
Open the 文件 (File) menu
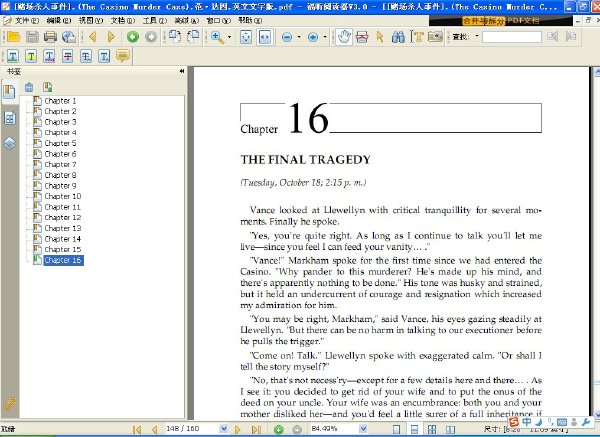click(27, 21)
